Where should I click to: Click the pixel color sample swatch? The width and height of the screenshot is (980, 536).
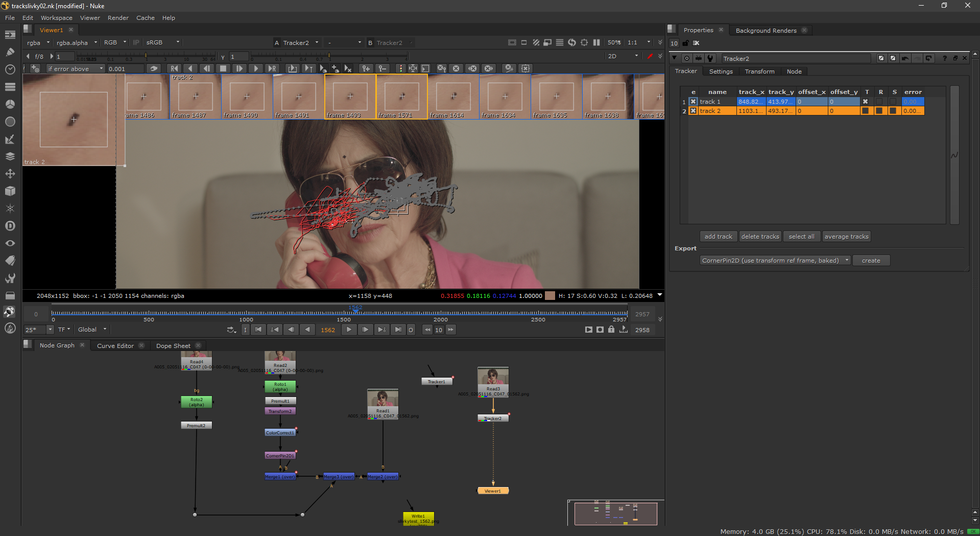tap(550, 296)
